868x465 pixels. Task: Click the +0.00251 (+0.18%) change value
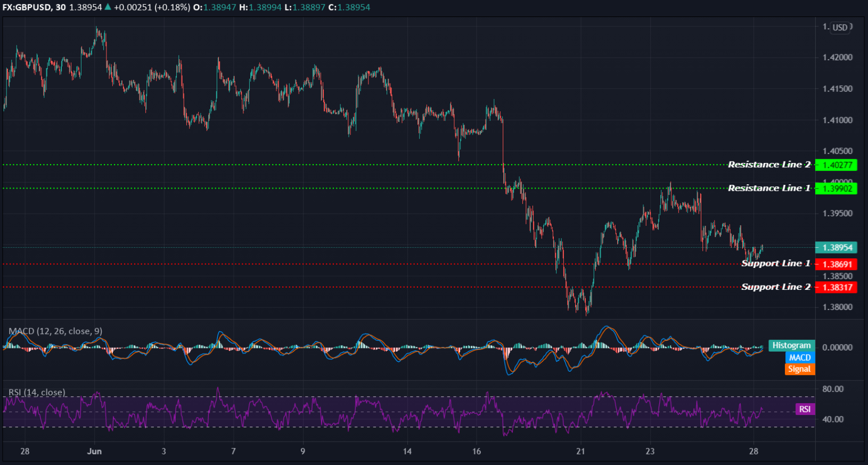(x=152, y=7)
